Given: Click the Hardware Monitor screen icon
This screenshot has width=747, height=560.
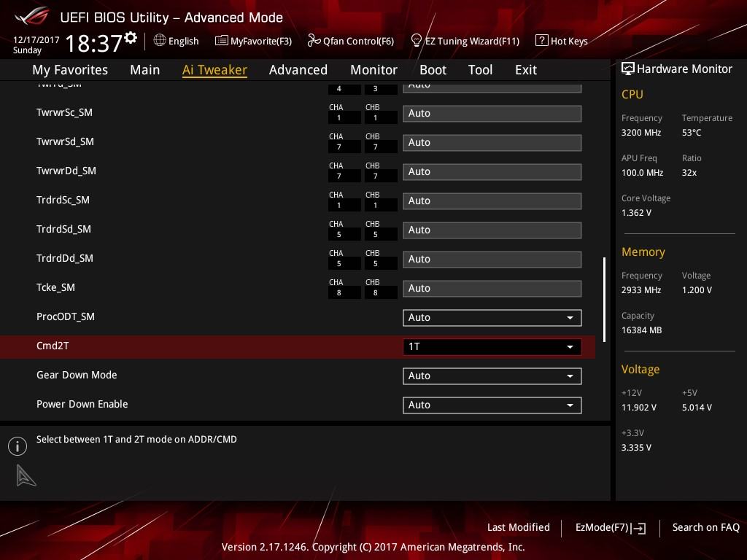Looking at the screenshot, I should [628, 69].
